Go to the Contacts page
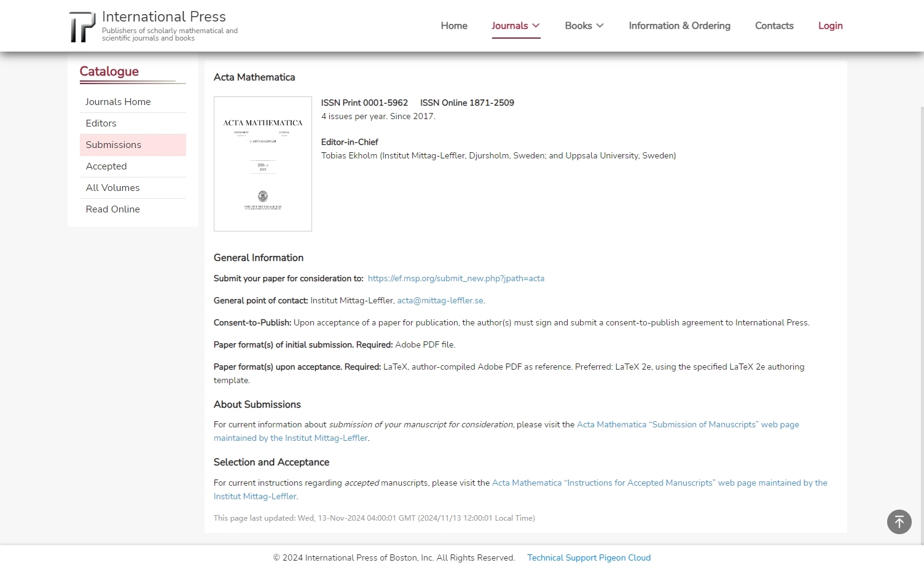This screenshot has height=571, width=924. [x=774, y=26]
